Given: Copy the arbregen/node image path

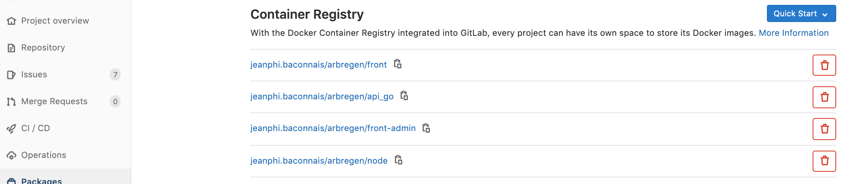Looking at the screenshot, I should [x=399, y=160].
